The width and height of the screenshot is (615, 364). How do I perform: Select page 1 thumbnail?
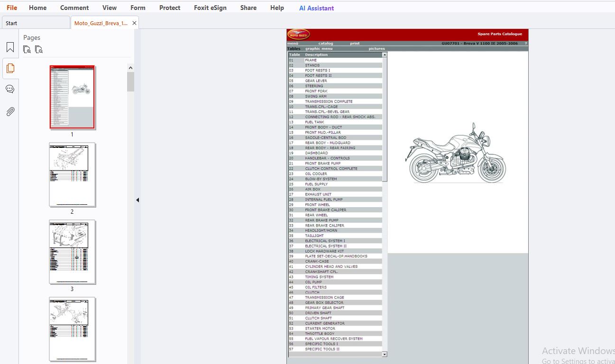pyautogui.click(x=73, y=97)
